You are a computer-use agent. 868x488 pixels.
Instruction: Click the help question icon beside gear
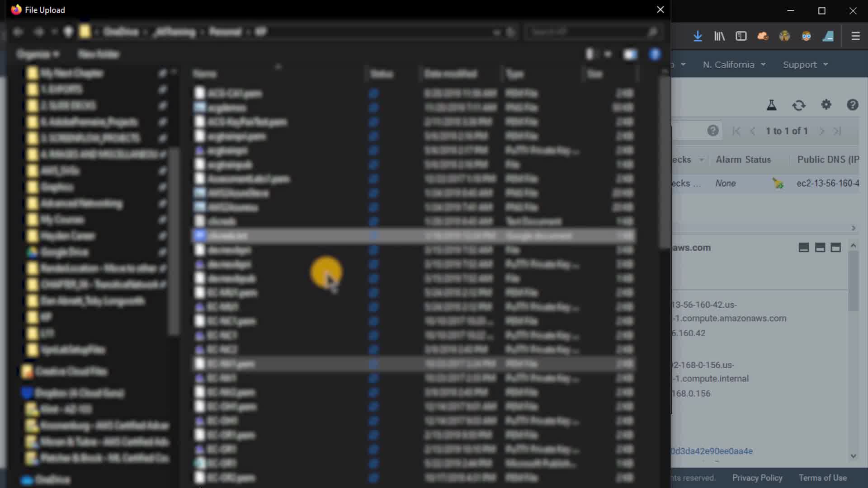click(x=852, y=105)
